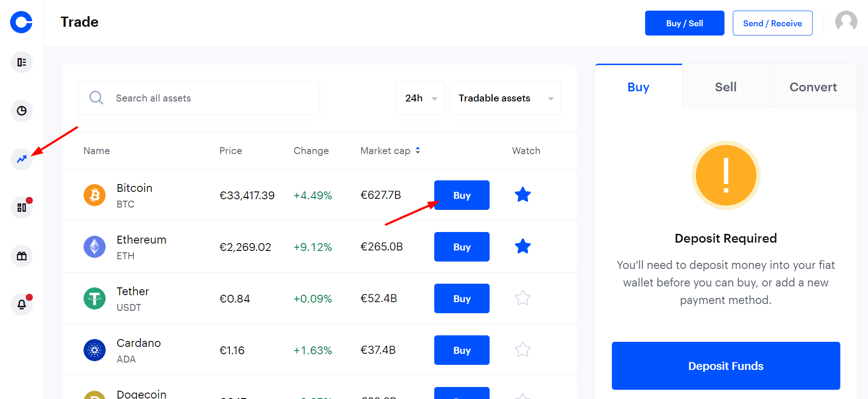Click Tether market cap €52.4B
This screenshot has width=868, height=399.
click(379, 298)
